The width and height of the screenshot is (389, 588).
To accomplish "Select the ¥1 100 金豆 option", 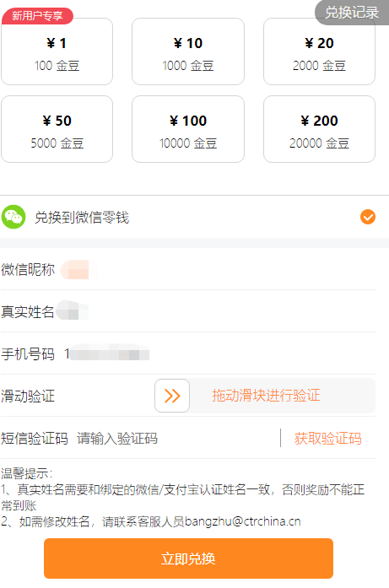I will click(x=57, y=51).
